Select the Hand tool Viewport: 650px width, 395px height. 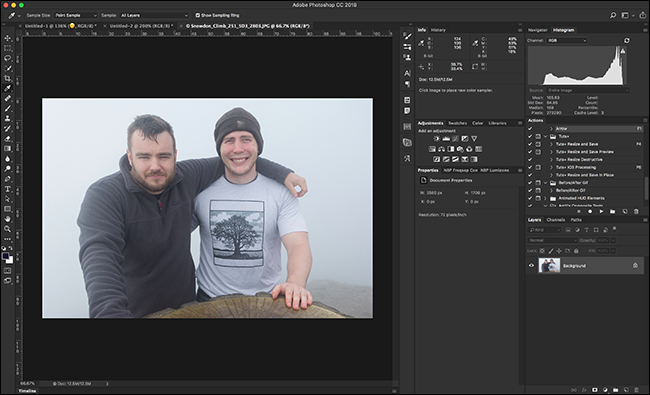coord(7,219)
